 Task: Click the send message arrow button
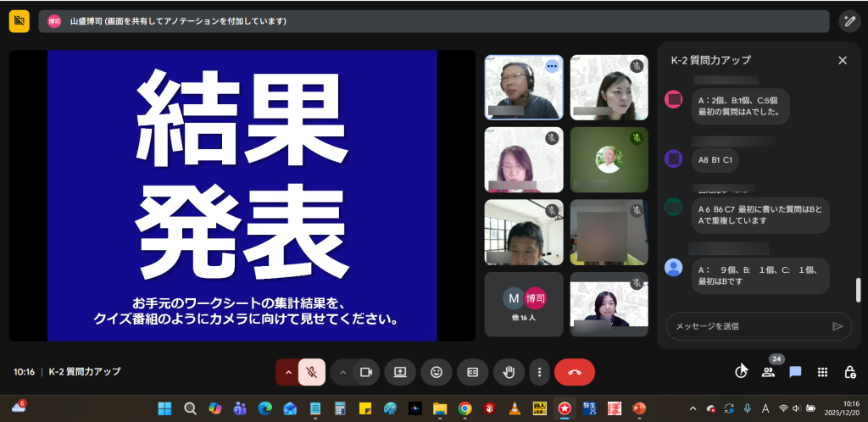click(837, 325)
